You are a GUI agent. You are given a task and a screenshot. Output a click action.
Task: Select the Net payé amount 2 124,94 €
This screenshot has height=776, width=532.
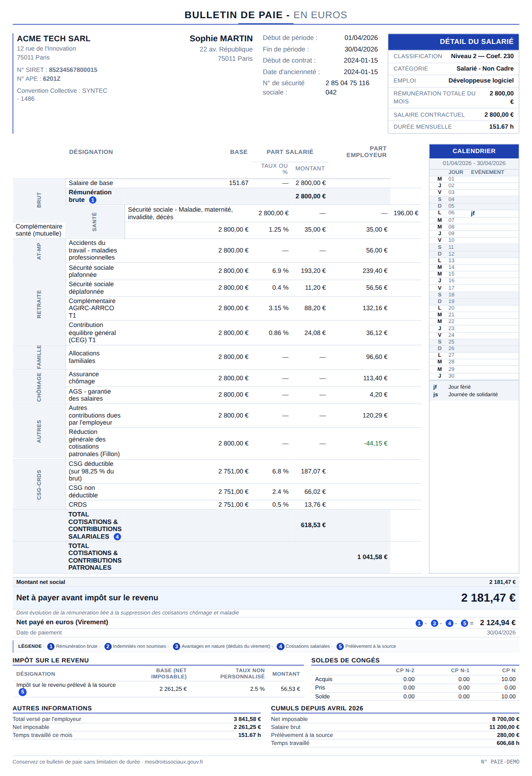pos(498,623)
